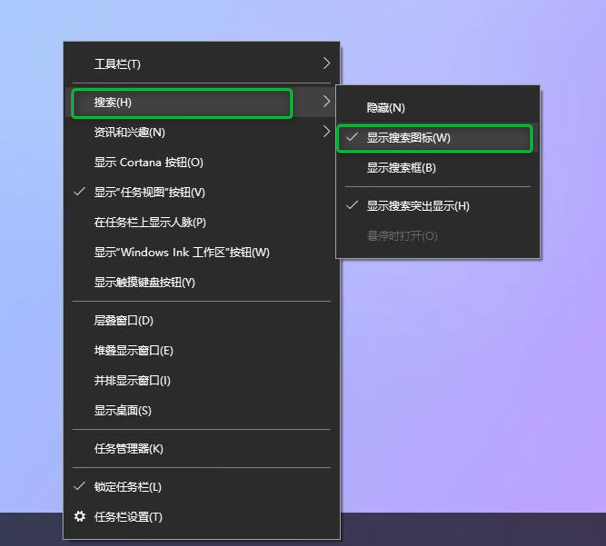Choose 并排显示窗口(I)
Screen dimensions: 606x546
(201, 381)
